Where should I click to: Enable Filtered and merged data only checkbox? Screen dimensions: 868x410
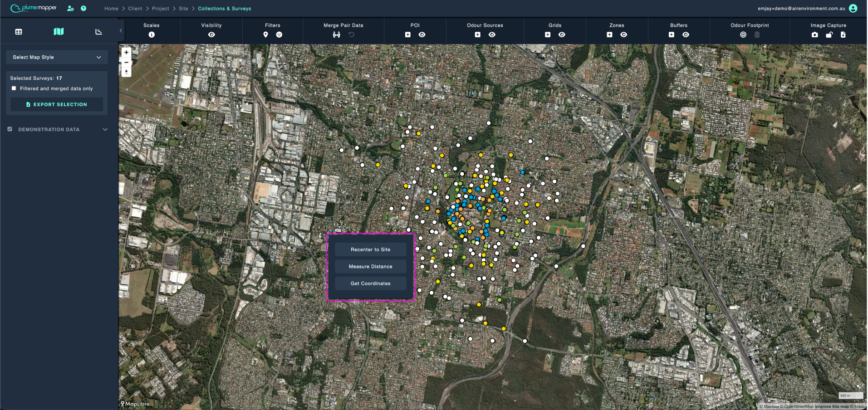coord(14,88)
